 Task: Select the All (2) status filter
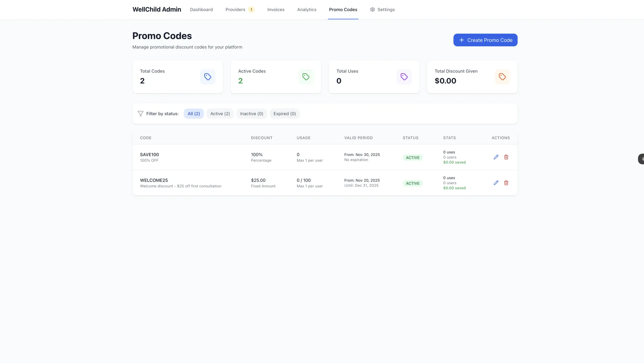(194, 114)
